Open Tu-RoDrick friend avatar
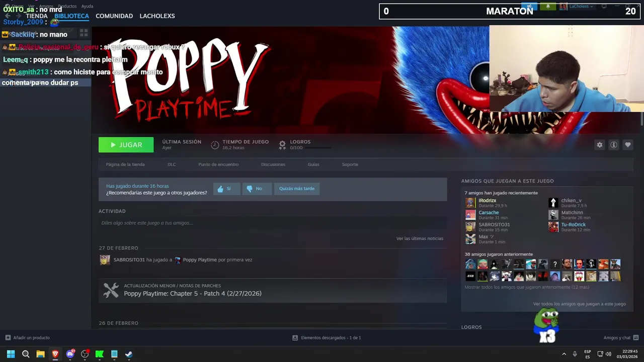Image resolution: width=644 pixels, height=362 pixels. click(553, 227)
